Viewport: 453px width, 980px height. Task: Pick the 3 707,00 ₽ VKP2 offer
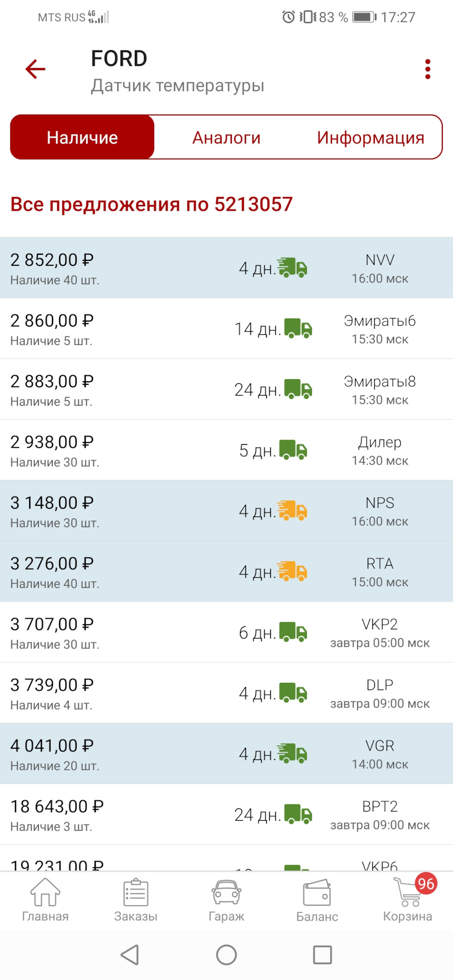(x=226, y=632)
